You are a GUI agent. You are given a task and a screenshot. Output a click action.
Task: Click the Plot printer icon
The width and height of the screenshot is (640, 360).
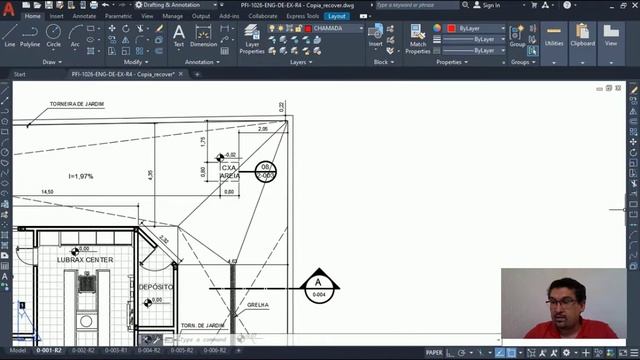93,5
